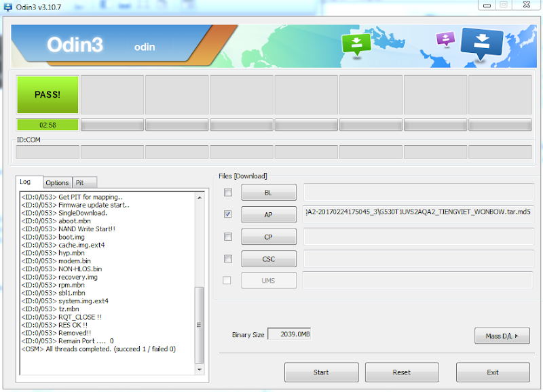
Task: Click the purple download icon in banner
Action: click(x=445, y=39)
